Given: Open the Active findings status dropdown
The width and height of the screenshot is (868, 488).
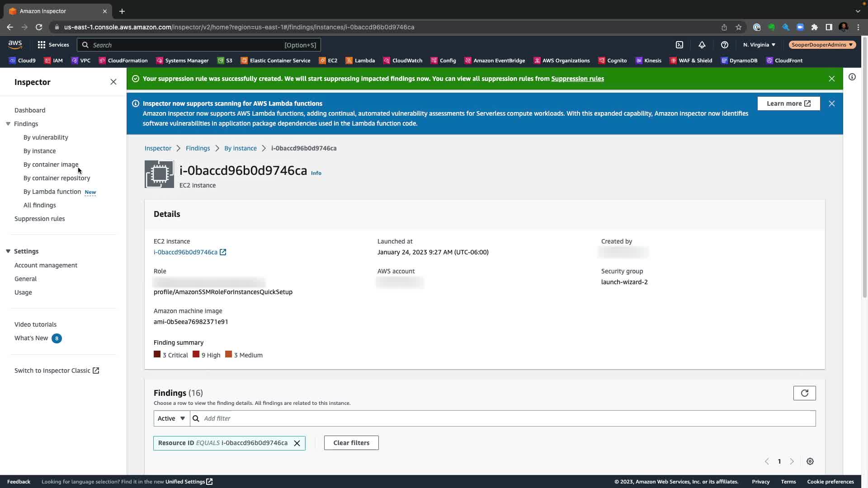Looking at the screenshot, I should click(x=171, y=418).
